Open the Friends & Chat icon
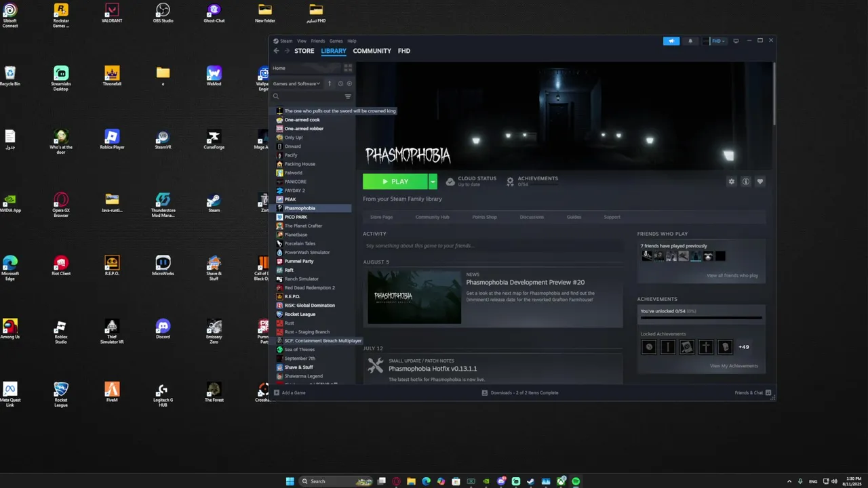Screen dimensions: 868x488 [x=768, y=392]
